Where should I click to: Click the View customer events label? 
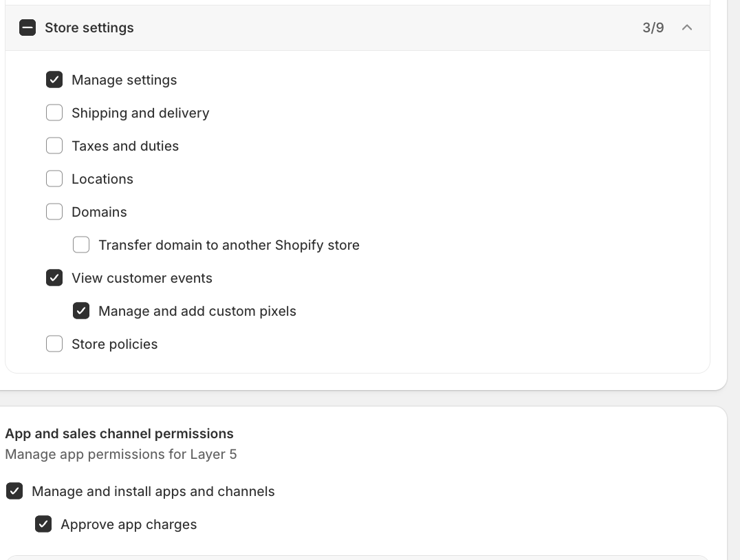point(142,277)
